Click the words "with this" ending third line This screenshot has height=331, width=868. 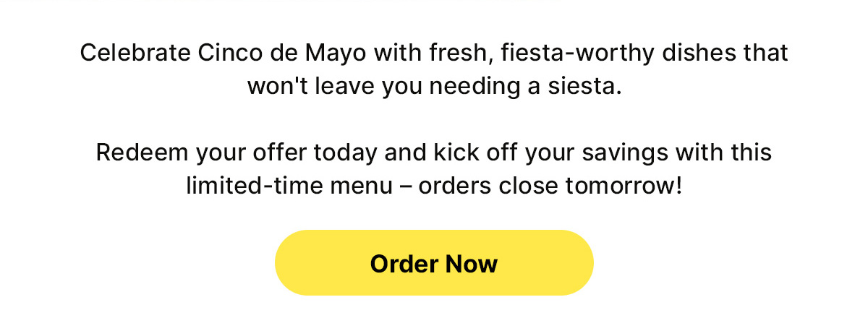click(x=723, y=153)
